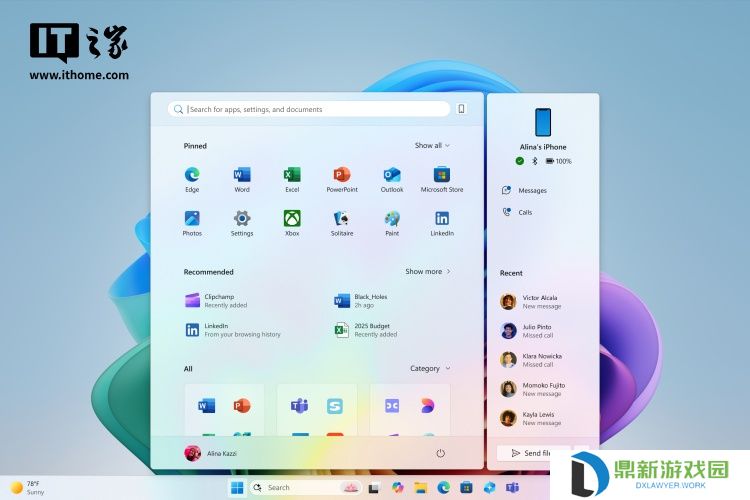Open recommended Clipchamp item
This screenshot has width=750, height=500.
216,300
